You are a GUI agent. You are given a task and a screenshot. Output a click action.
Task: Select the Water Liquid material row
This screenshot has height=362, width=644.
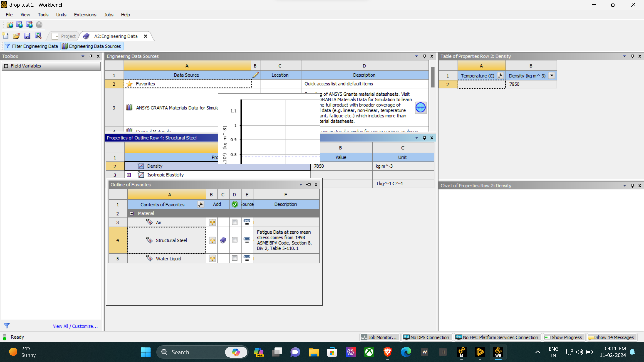167,259
